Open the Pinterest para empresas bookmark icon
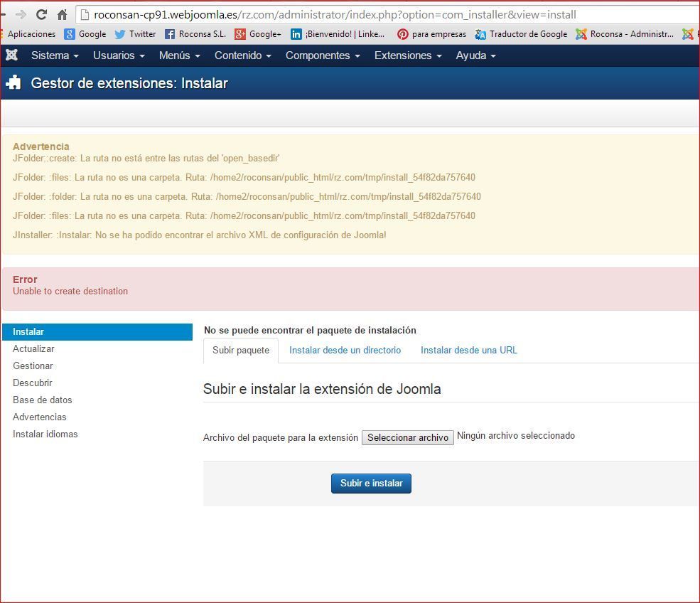Screen dimensions: 700x603 coord(403,34)
